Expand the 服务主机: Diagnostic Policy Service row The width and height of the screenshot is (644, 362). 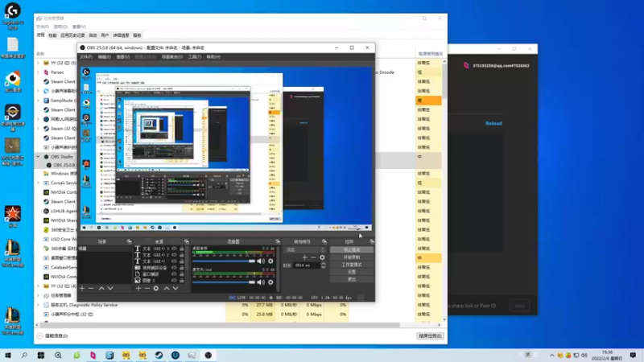39,305
